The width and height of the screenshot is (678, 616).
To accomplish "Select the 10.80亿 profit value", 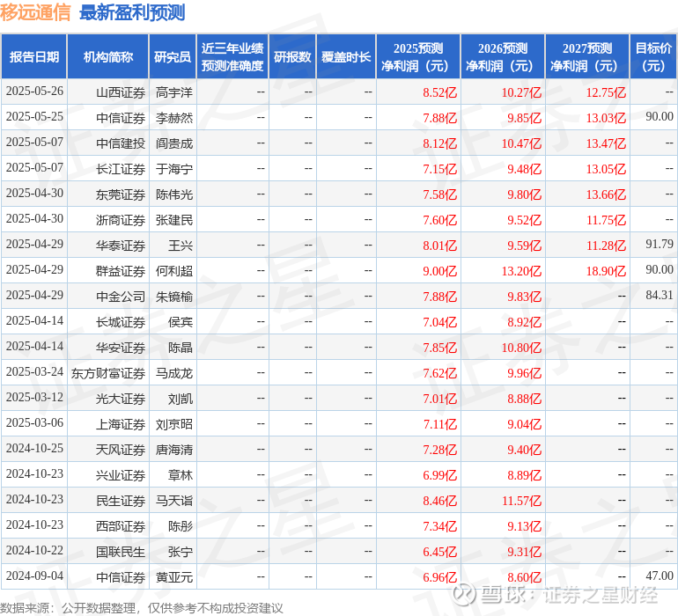I will [521, 348].
